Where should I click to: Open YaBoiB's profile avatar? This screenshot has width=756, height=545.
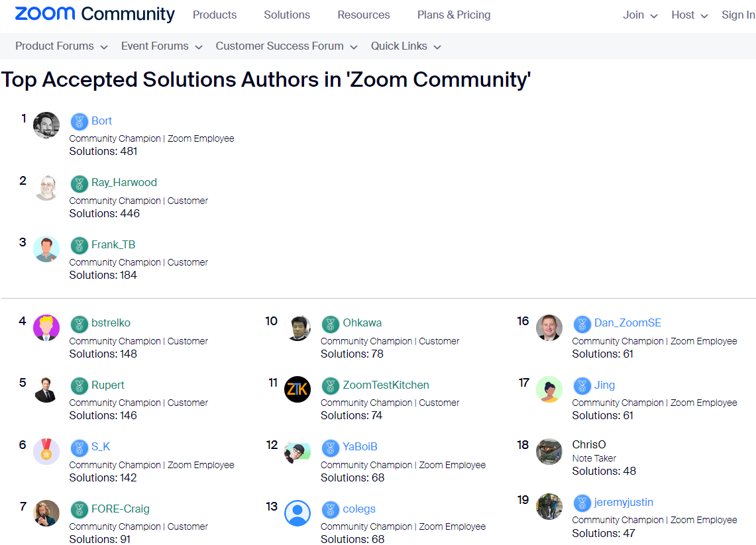coord(297,451)
